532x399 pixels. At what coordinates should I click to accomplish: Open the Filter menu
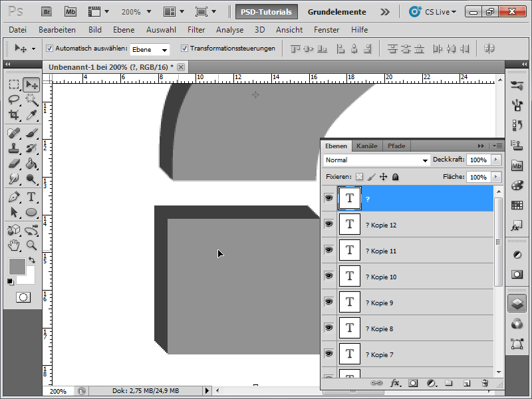196,30
